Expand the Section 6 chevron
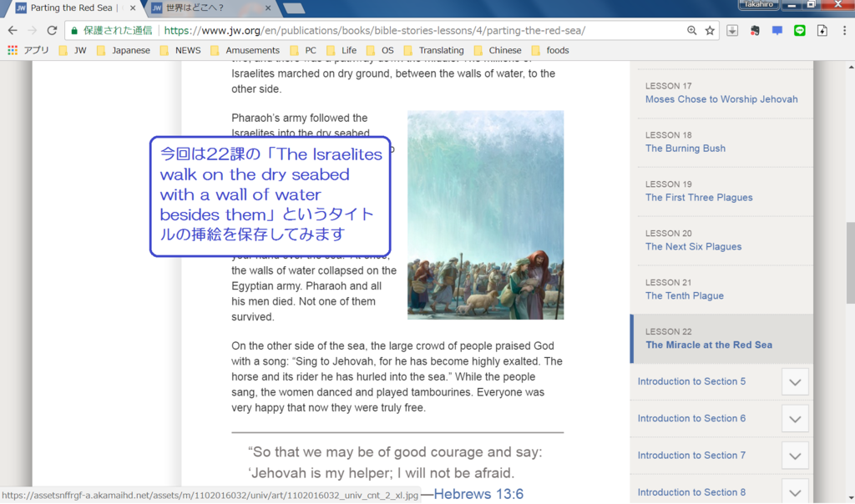The image size is (855, 504). 795,419
